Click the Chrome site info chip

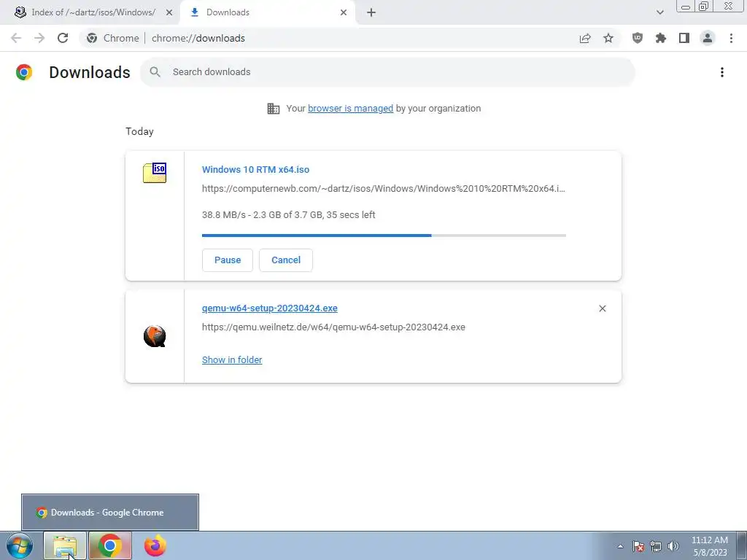click(x=115, y=38)
